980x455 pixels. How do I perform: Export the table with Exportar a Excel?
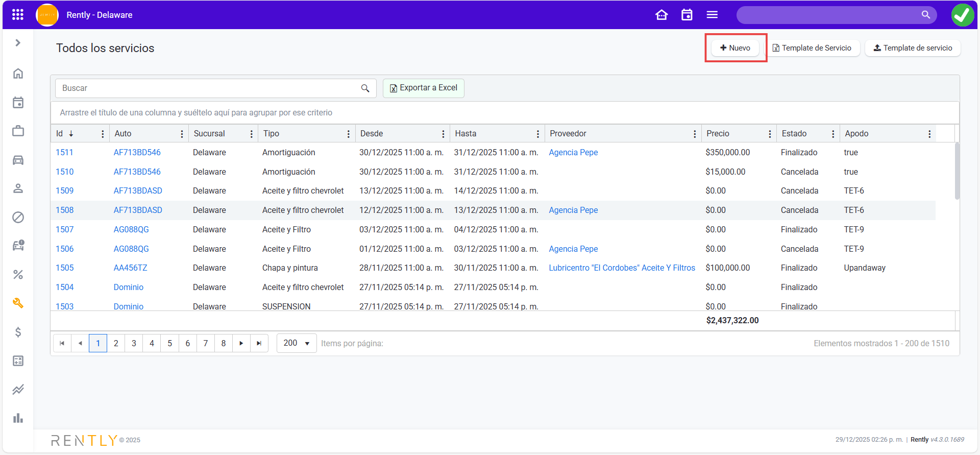423,88
